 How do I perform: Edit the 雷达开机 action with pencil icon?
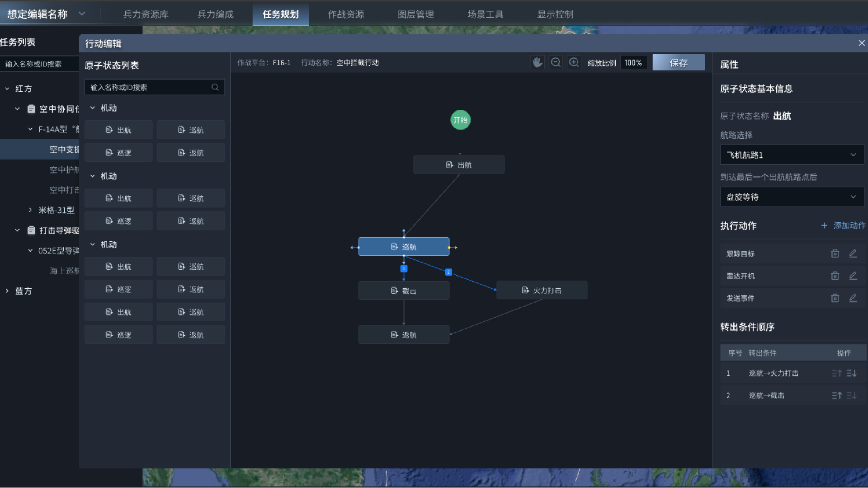pyautogui.click(x=853, y=276)
